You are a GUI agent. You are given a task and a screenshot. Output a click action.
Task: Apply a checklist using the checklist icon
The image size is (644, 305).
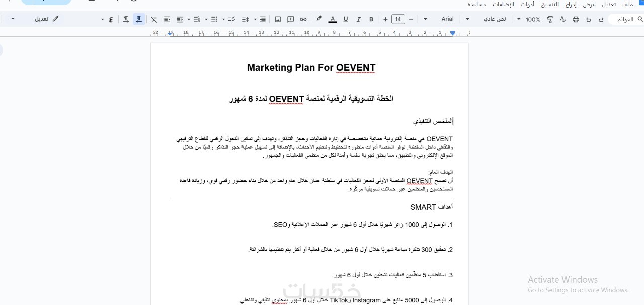[x=231, y=19]
